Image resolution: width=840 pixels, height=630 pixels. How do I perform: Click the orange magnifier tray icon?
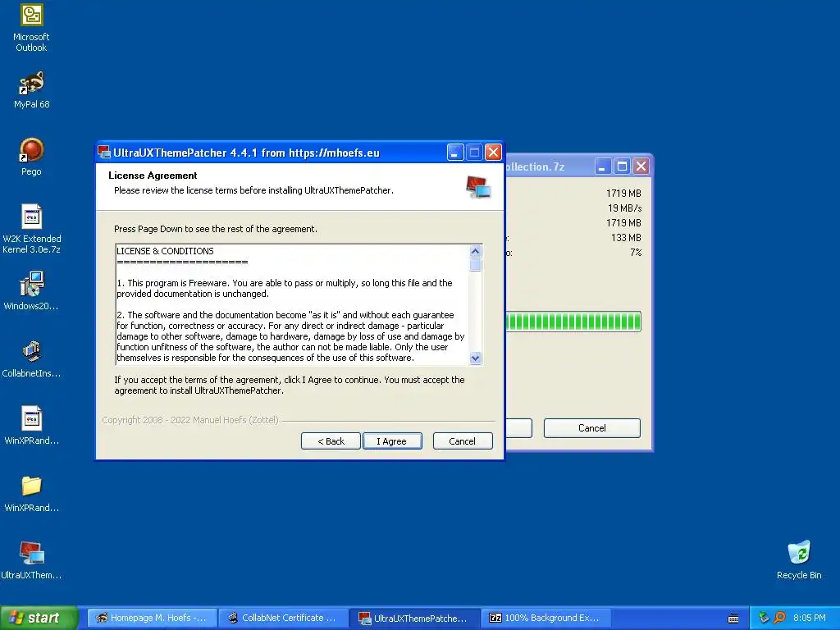779,618
